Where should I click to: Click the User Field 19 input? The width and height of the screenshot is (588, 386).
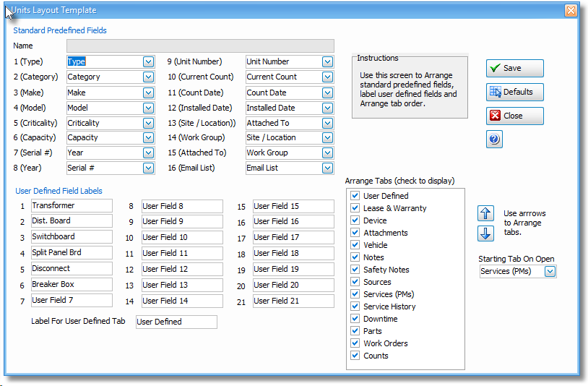(x=293, y=270)
